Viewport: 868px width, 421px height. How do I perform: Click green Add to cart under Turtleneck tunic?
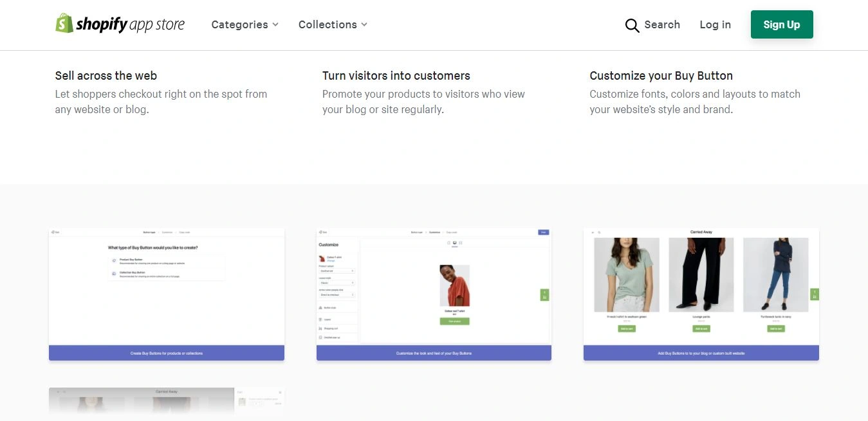tap(775, 328)
